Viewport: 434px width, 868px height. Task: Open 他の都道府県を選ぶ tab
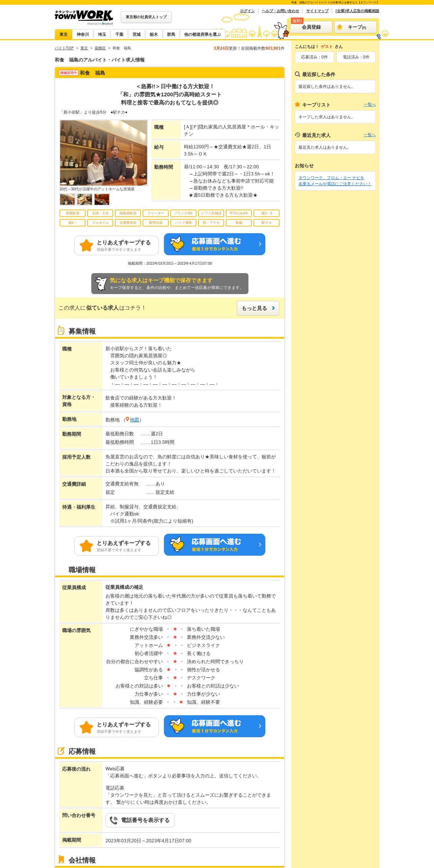(x=202, y=34)
